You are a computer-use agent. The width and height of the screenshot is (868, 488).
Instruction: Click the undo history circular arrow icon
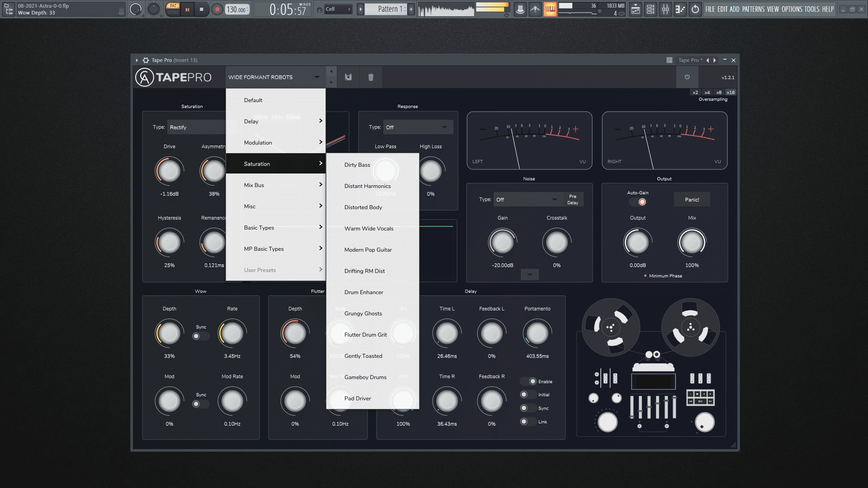coord(695,9)
